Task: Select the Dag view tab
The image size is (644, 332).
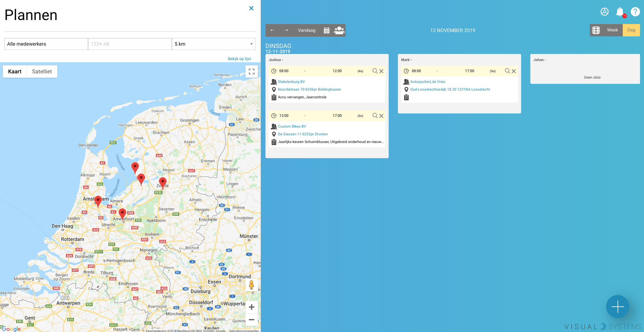Action: pos(631,30)
